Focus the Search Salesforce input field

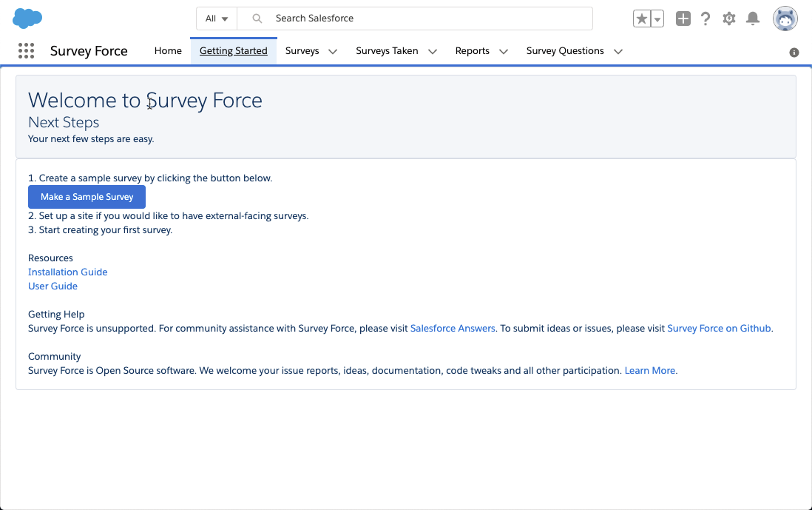(415, 19)
